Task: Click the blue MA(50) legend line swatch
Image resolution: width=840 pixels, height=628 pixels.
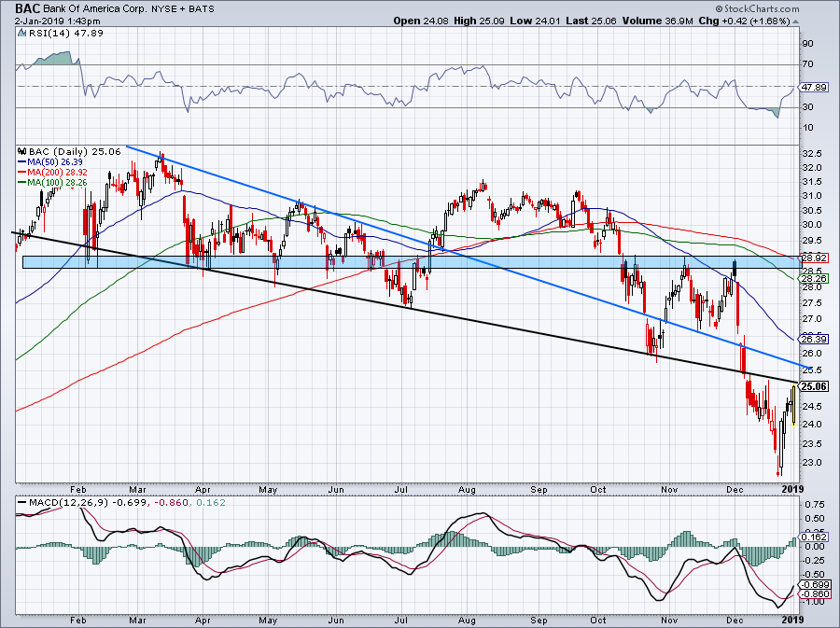Action: coord(22,162)
